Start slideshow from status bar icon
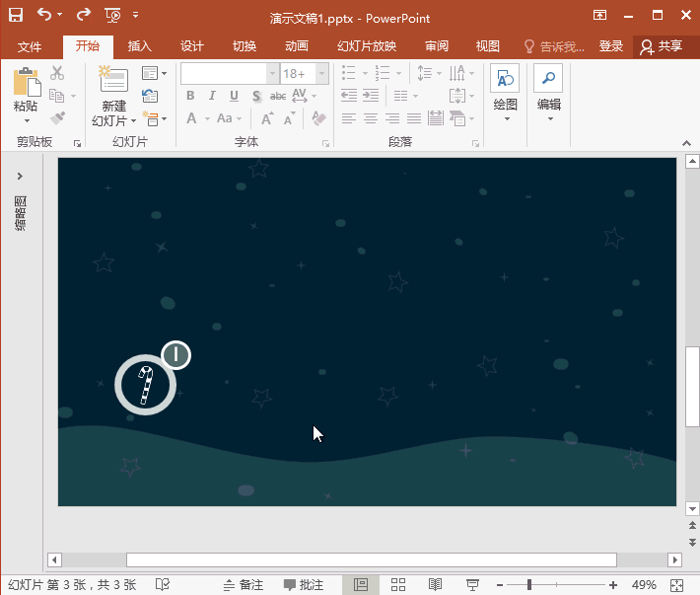700x595 pixels. 472,585
